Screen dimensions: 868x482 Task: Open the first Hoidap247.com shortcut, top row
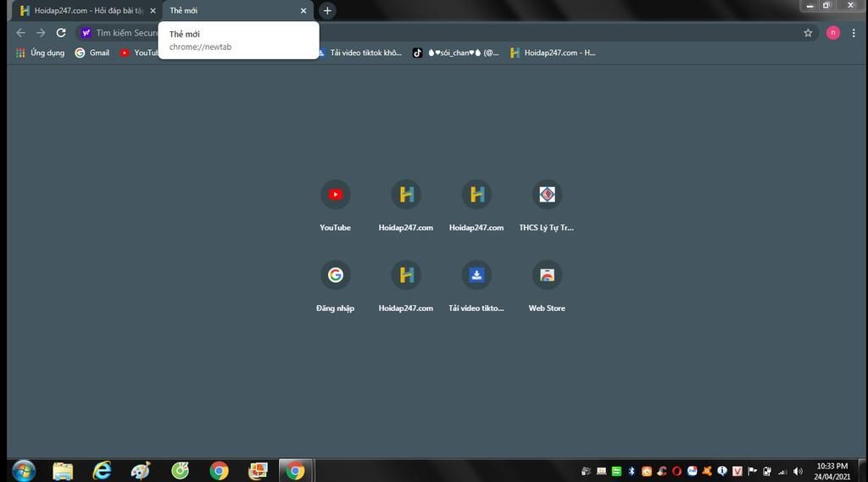click(406, 205)
